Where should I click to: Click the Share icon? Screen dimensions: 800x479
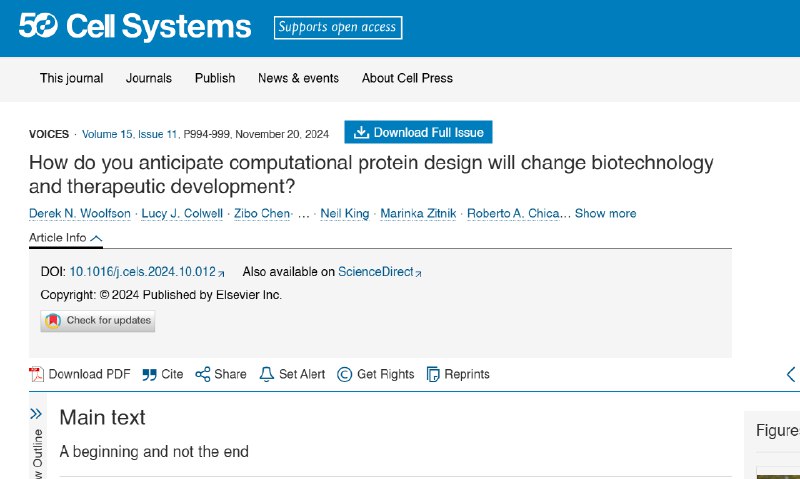203,374
